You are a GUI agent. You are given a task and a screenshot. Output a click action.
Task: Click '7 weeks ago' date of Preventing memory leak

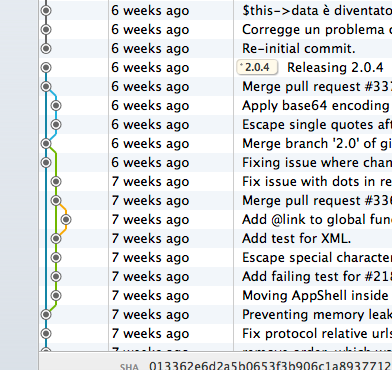coord(150,315)
